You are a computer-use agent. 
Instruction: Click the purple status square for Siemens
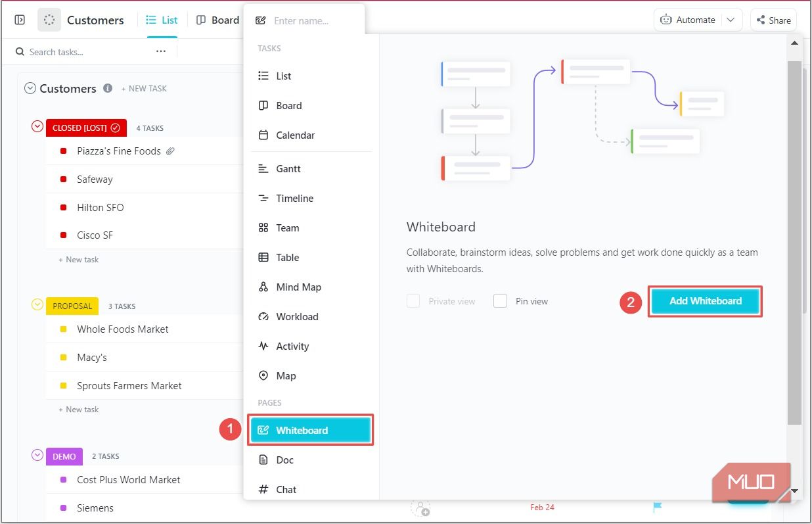click(64, 508)
